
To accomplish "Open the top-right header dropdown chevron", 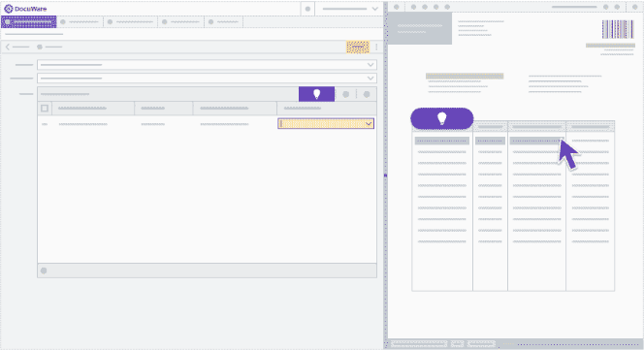I will point(375,9).
